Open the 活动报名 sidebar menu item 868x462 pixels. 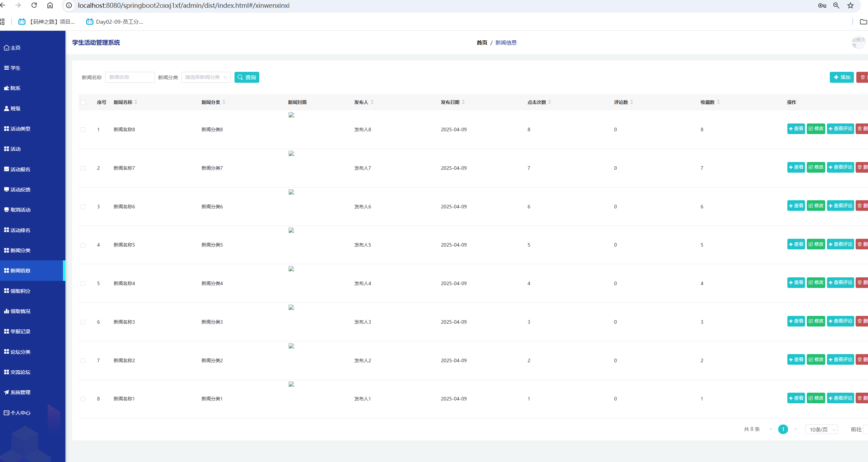pos(21,169)
